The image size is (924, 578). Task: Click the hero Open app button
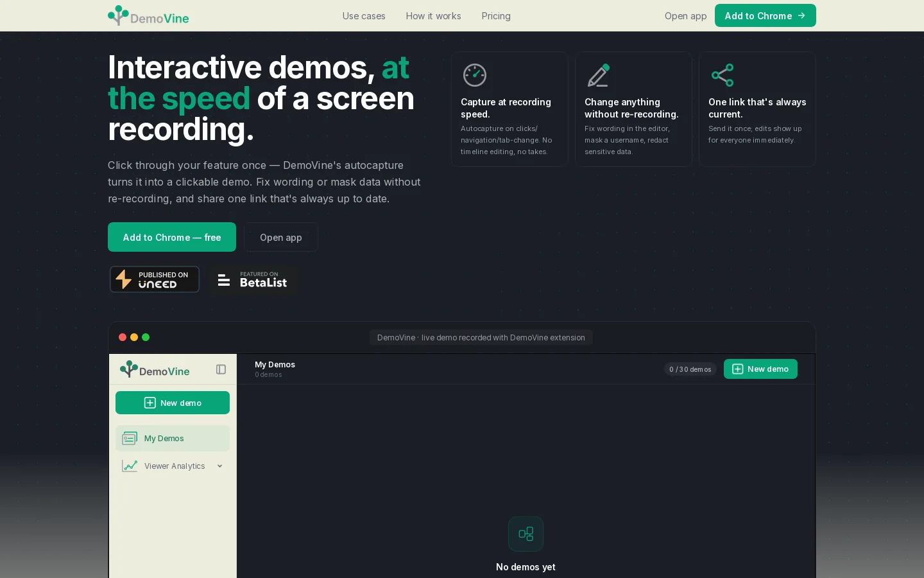click(x=281, y=237)
